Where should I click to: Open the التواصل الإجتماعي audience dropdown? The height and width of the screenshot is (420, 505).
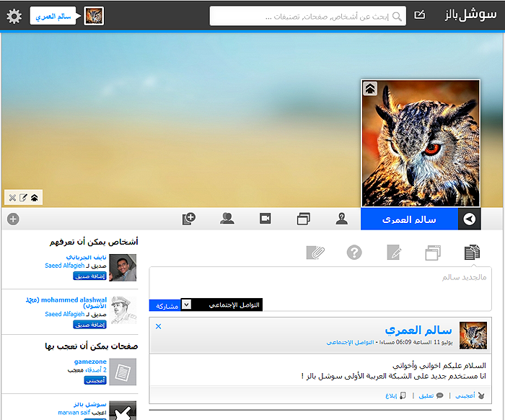[221, 305]
